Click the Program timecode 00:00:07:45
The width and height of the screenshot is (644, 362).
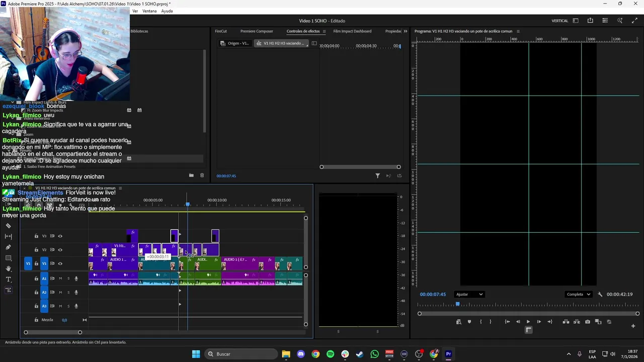[433, 295]
